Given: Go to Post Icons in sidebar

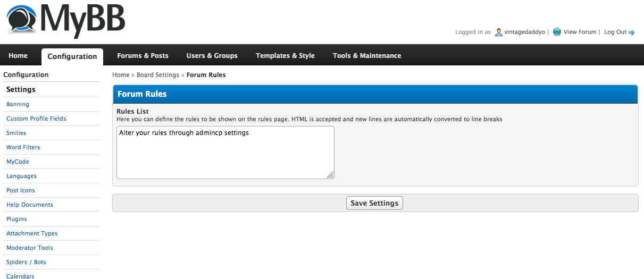Looking at the screenshot, I should click(x=20, y=190).
